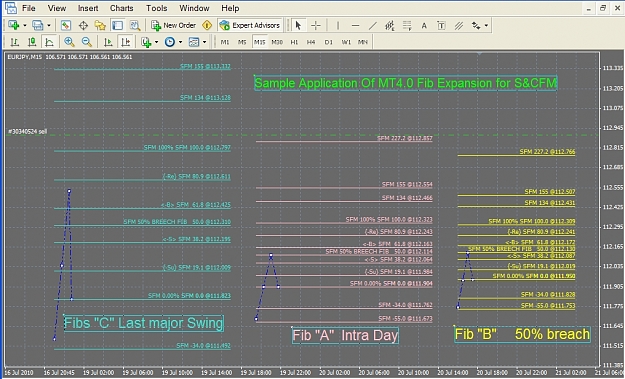625x379 pixels.
Task: Select the 'Fibs "C" Last major Swing' label
Action: tap(143, 323)
